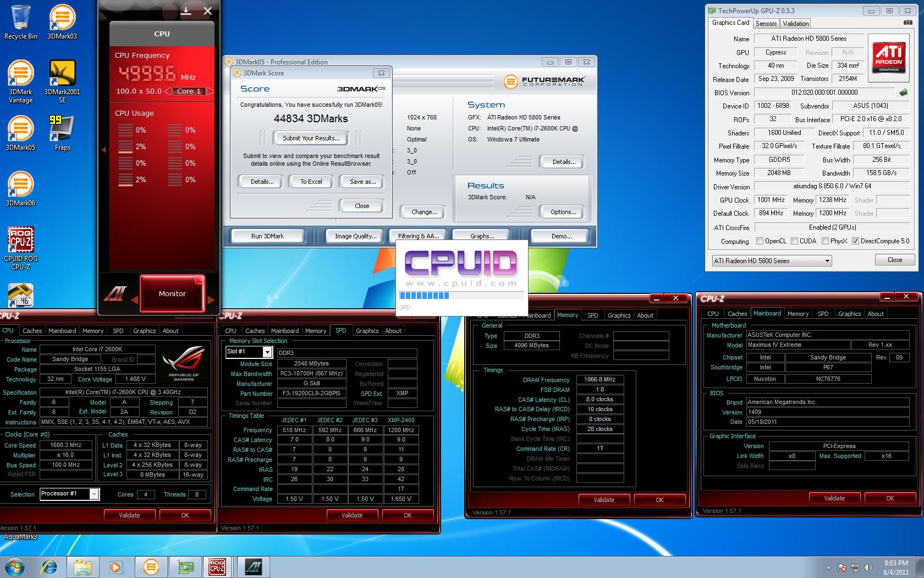Open the Recycle Bin desktop icon
The height and width of the screenshot is (578, 924).
tap(21, 23)
